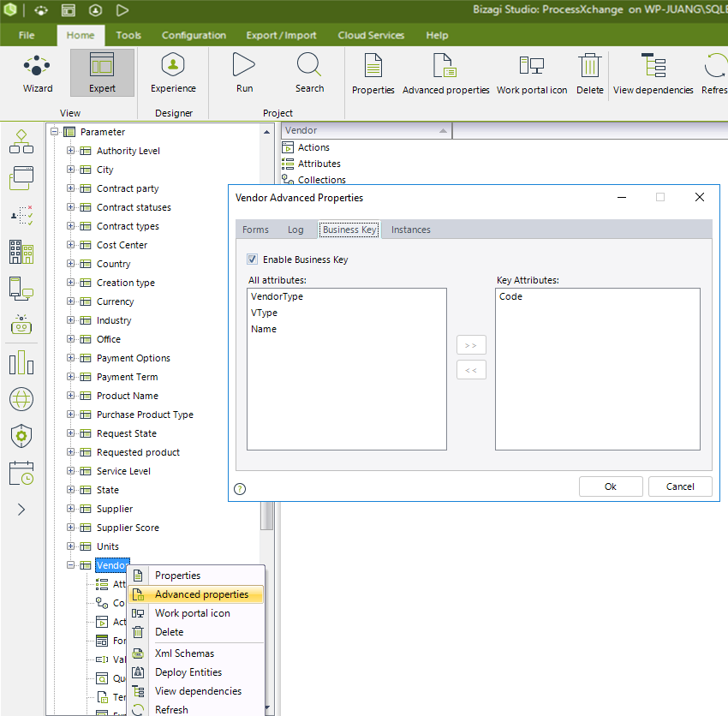Choose Work portal icon context menu entry
The width and height of the screenshot is (728, 716).
[x=195, y=613]
